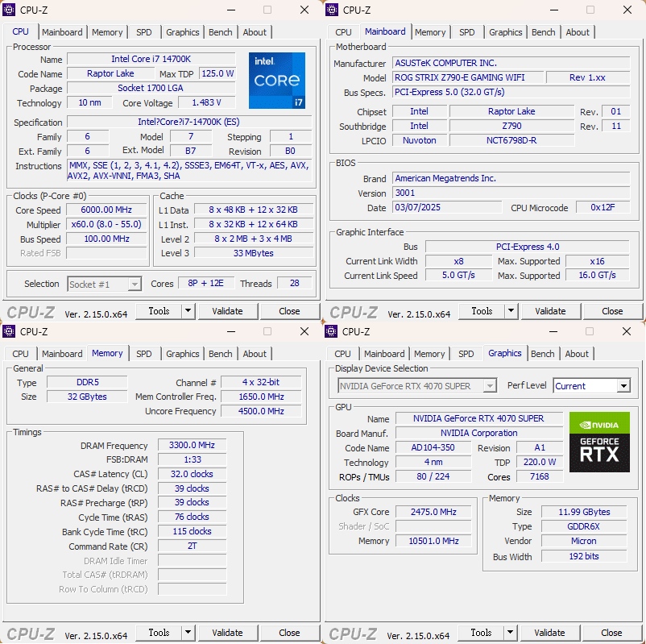646x644 pixels.
Task: Expand the display device selection dropdown
Action: [x=490, y=386]
